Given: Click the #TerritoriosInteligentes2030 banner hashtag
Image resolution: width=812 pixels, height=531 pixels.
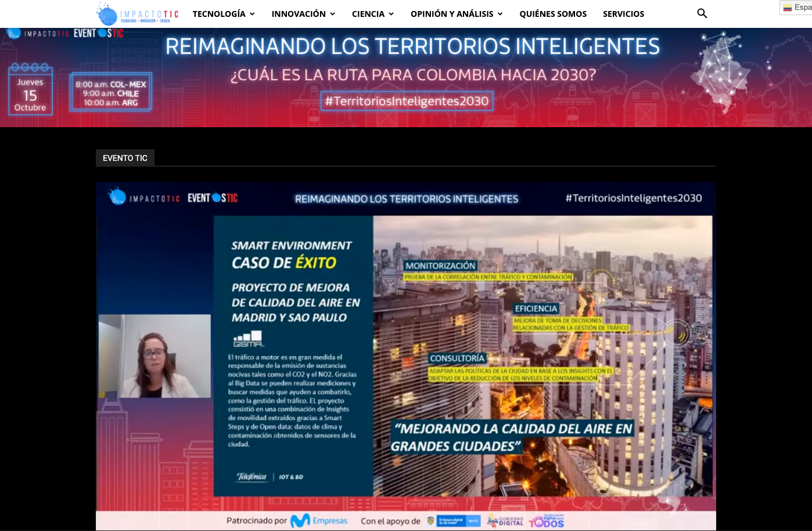Looking at the screenshot, I should [407, 101].
